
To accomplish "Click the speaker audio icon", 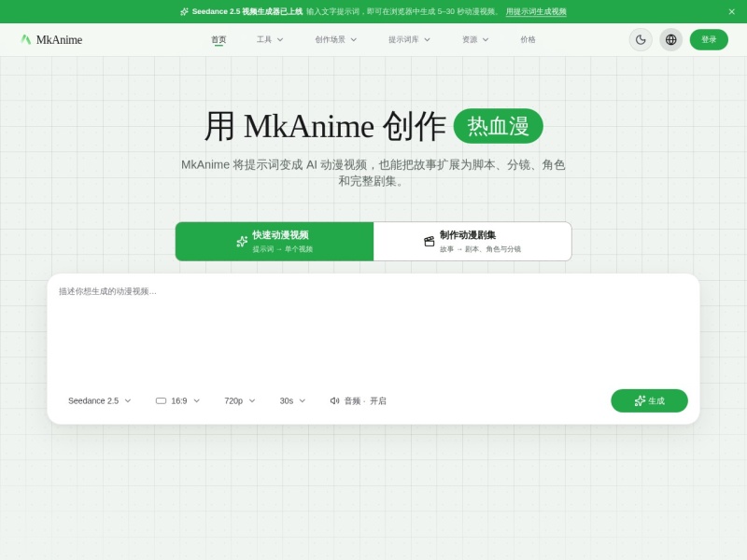I will point(334,401).
